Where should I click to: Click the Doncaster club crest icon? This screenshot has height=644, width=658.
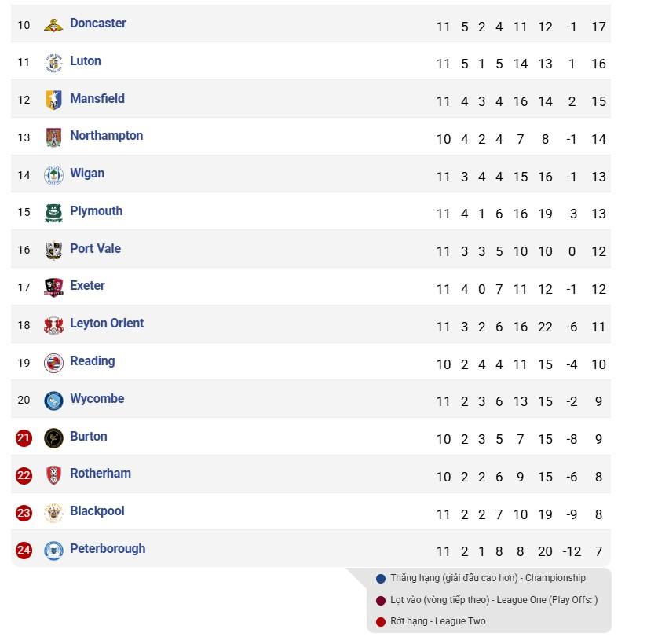(x=53, y=25)
